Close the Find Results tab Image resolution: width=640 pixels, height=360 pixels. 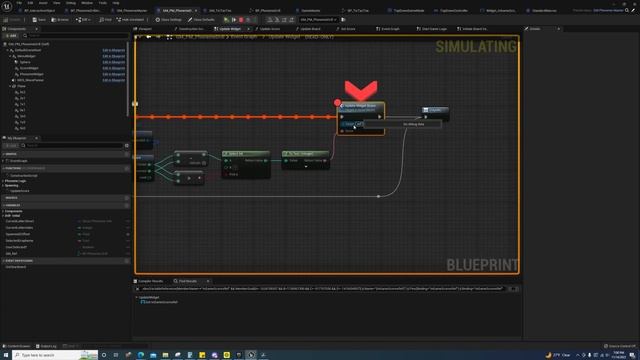point(208,281)
